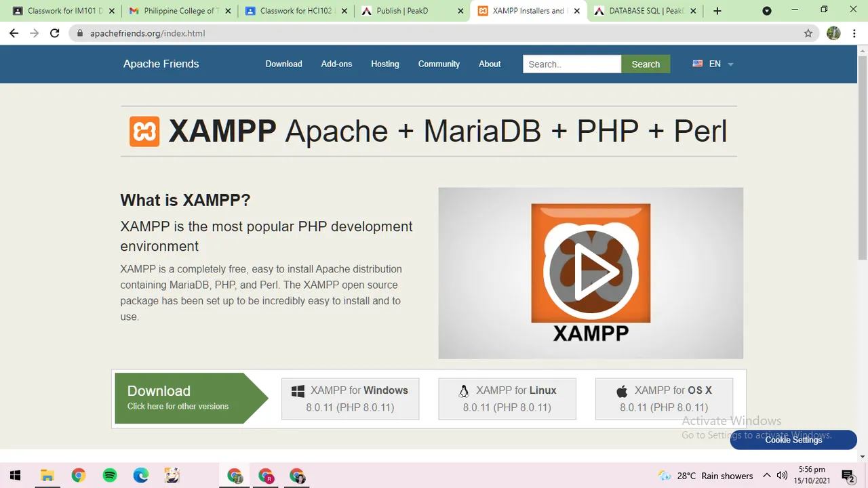Open the Hosting menu
This screenshot has width=868, height=488.
384,64
